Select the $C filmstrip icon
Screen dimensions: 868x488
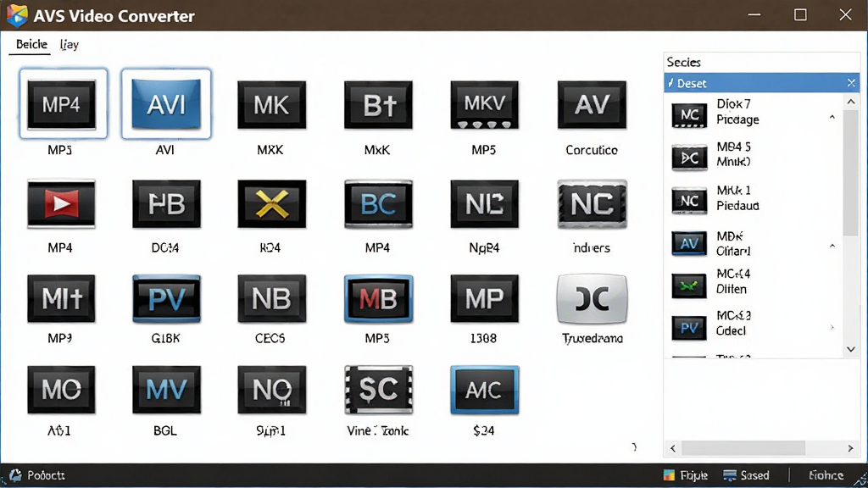tap(378, 390)
